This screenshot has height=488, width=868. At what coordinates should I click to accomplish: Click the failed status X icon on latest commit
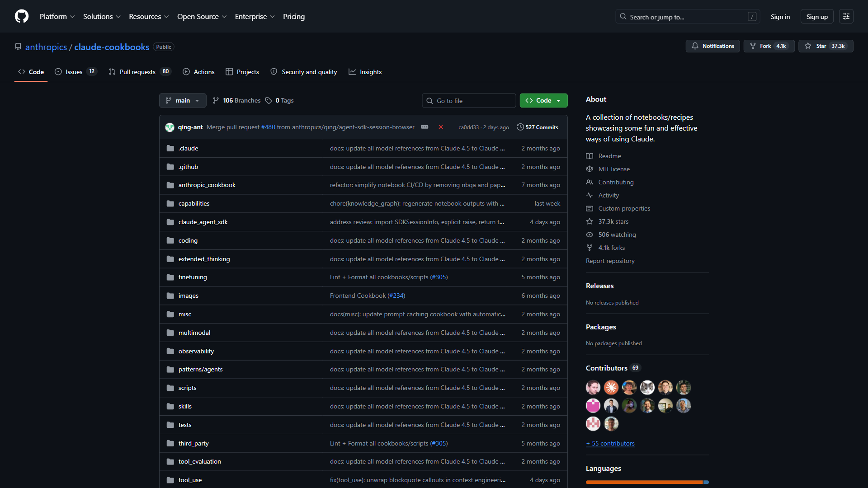tap(441, 127)
